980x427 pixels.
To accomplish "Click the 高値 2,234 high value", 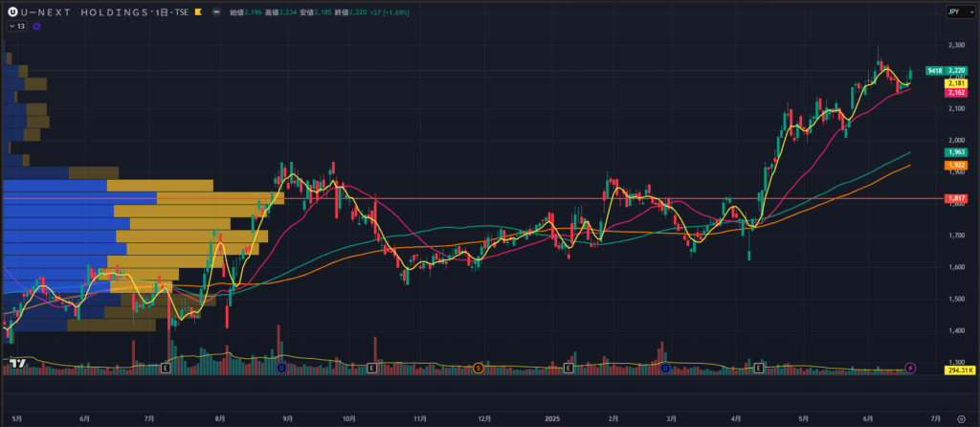I will 280,11.
